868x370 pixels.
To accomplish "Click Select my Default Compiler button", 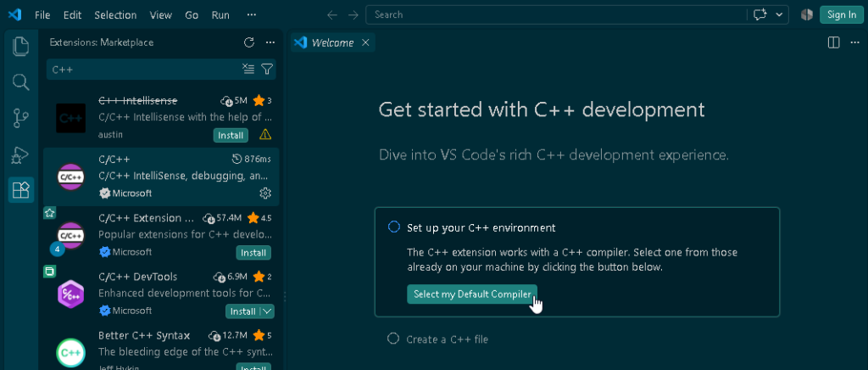I will tap(472, 294).
